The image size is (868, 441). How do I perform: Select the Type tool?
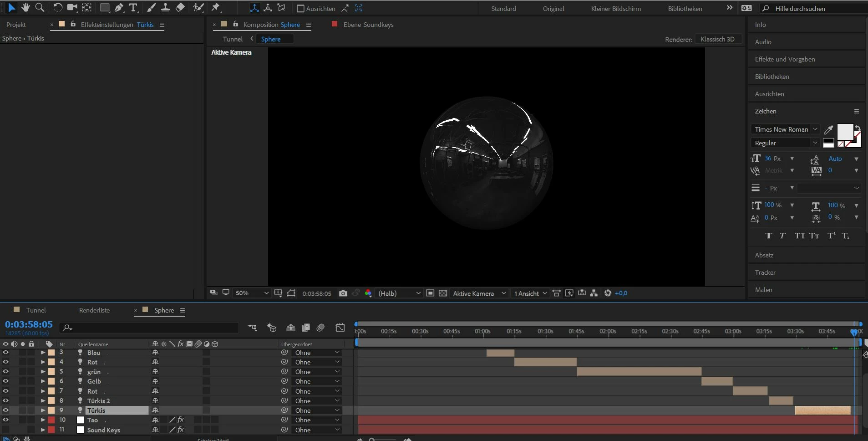point(133,8)
